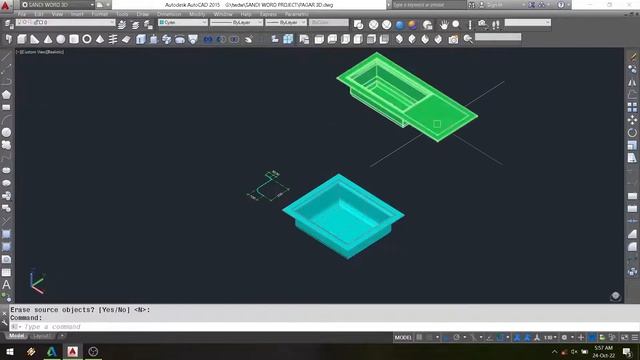Viewport: 640px width, 360px height.
Task: Open the Format menu
Action: click(100, 14)
